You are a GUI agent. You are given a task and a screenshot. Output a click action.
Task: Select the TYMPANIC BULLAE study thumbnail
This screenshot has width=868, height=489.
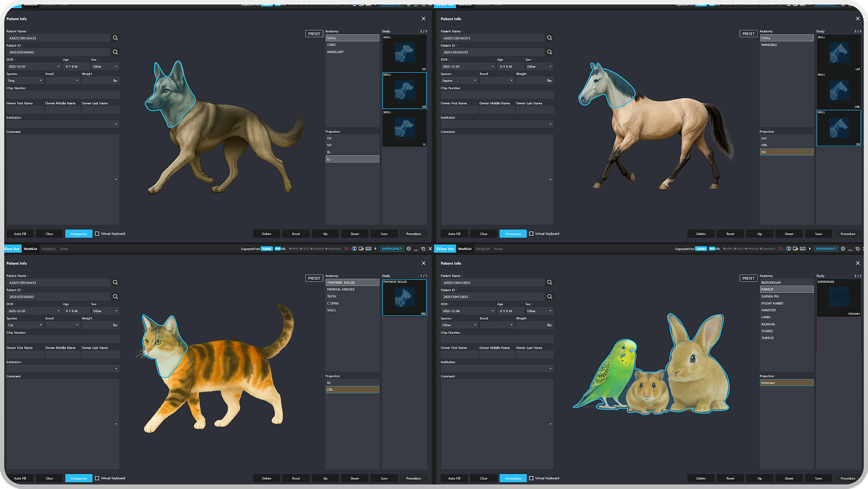[404, 297]
